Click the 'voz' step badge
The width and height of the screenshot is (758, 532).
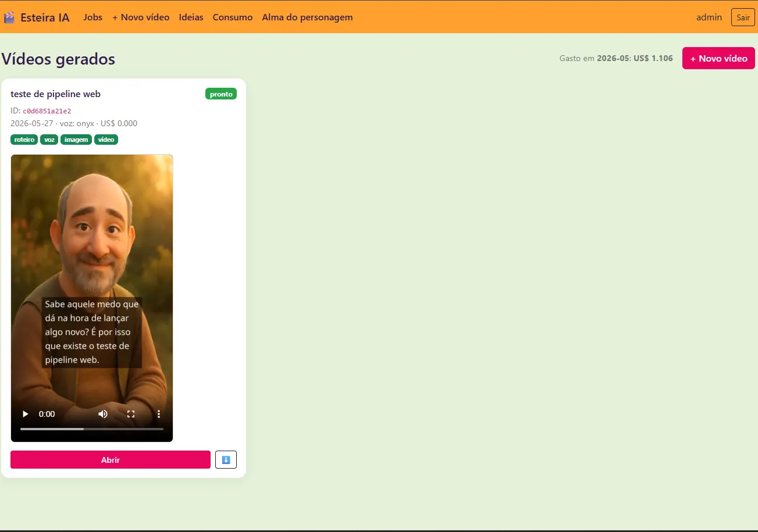49,140
